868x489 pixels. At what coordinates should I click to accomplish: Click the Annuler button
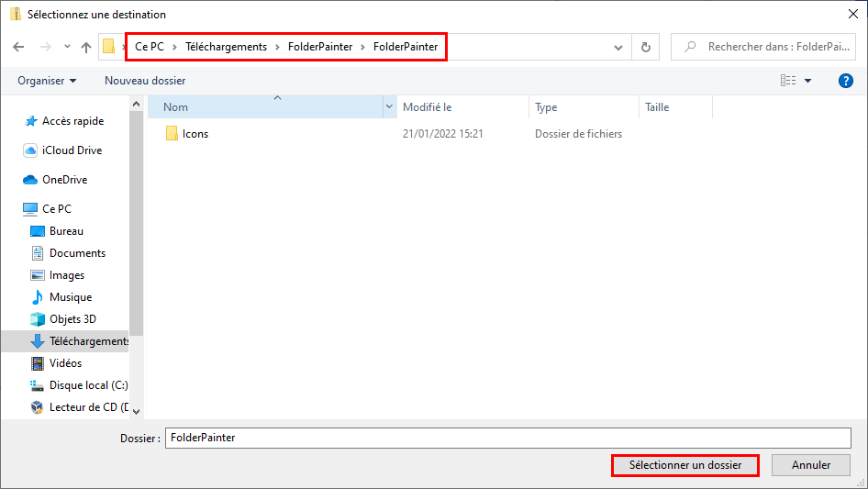[811, 465]
